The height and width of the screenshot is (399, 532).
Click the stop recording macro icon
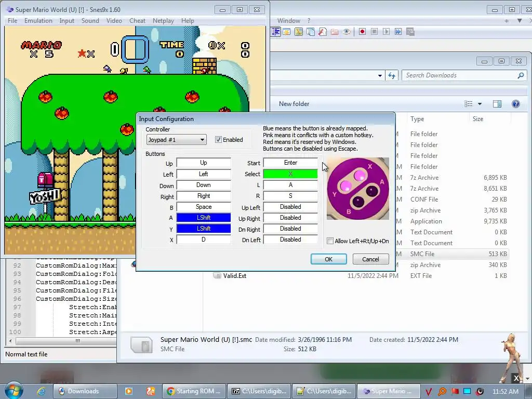pyautogui.click(x=374, y=32)
